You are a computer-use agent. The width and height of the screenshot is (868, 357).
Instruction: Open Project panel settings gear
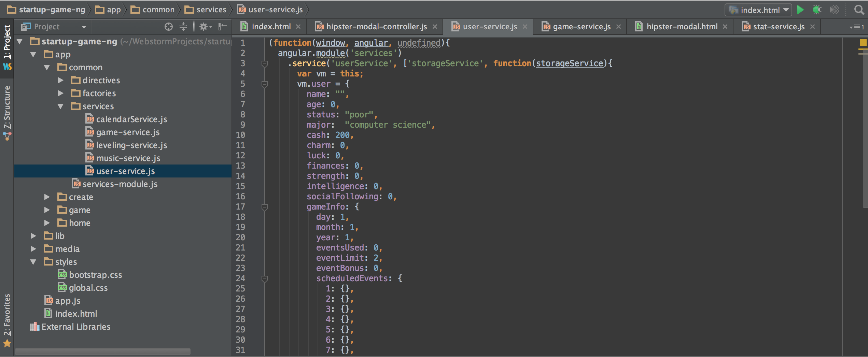[x=205, y=27]
